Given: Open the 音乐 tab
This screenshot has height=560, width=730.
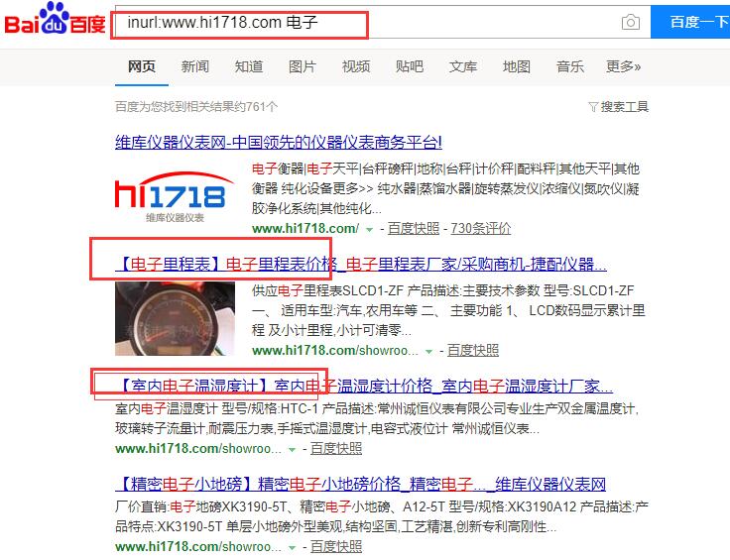Looking at the screenshot, I should click(570, 66).
